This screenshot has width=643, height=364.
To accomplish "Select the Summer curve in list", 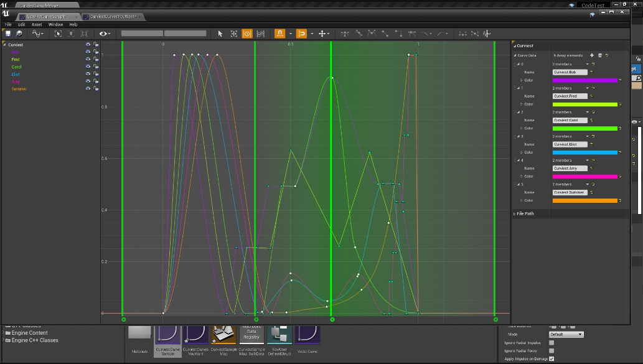I will [19, 89].
